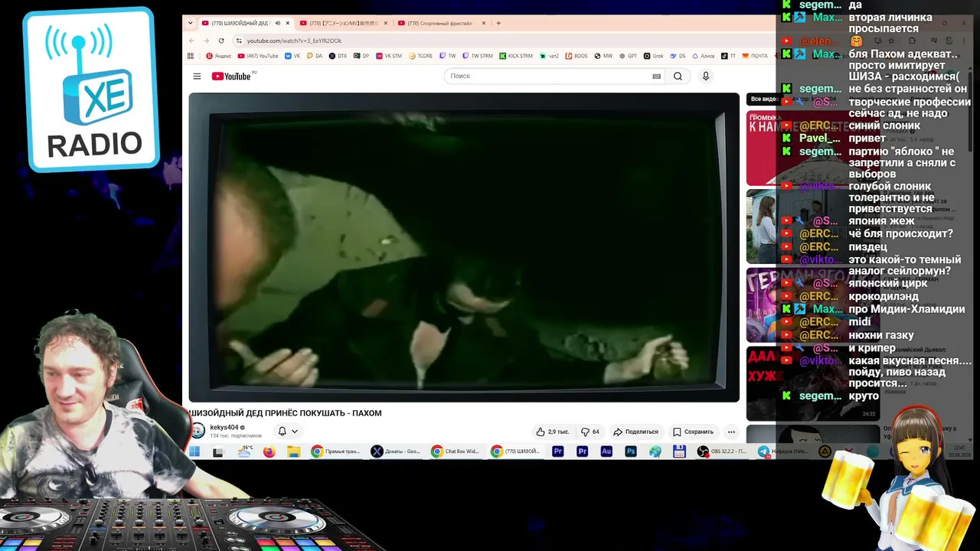980x551 pixels.
Task: Switch to Донаты taskbar window
Action: click(395, 452)
